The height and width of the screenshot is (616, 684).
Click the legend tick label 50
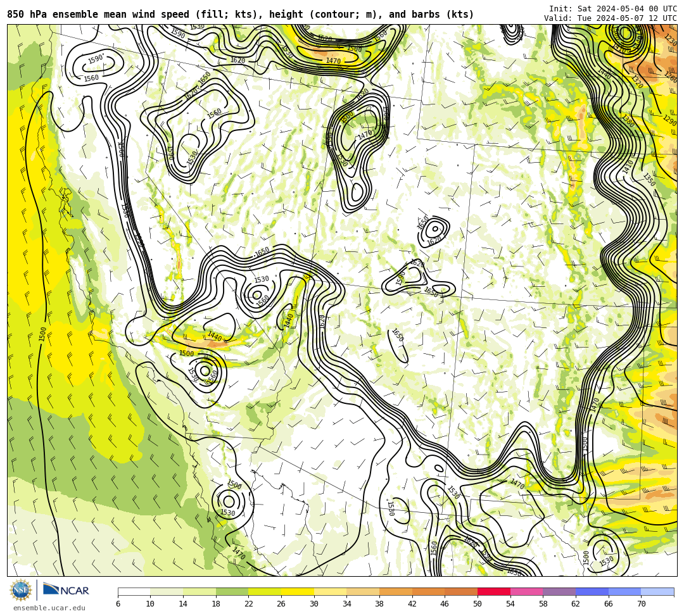(x=478, y=604)
